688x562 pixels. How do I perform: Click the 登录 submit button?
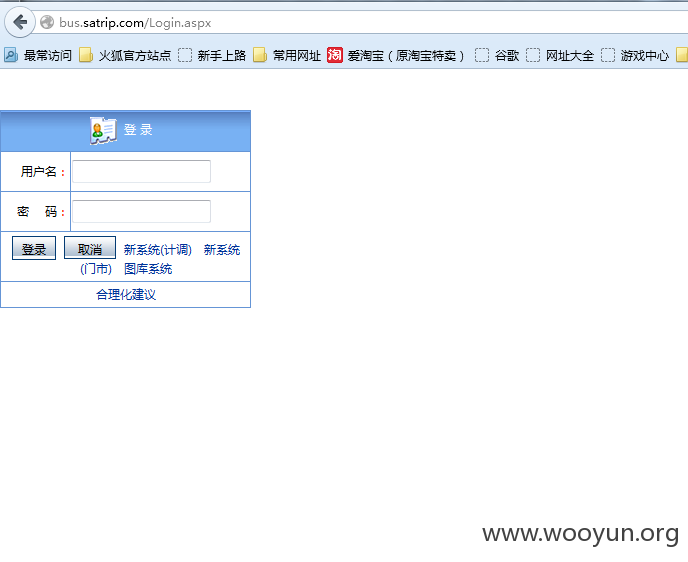pyautogui.click(x=34, y=248)
